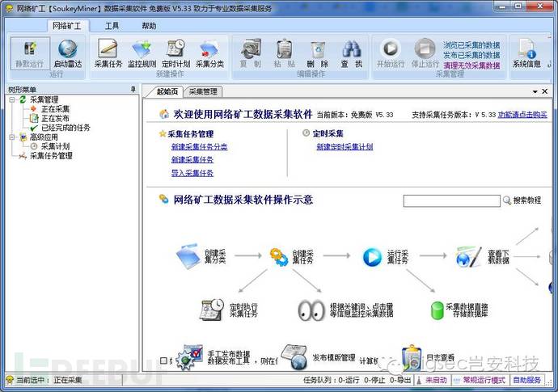Open the 网络矿工 ribbon tab
The width and height of the screenshot is (558, 392).
click(67, 26)
